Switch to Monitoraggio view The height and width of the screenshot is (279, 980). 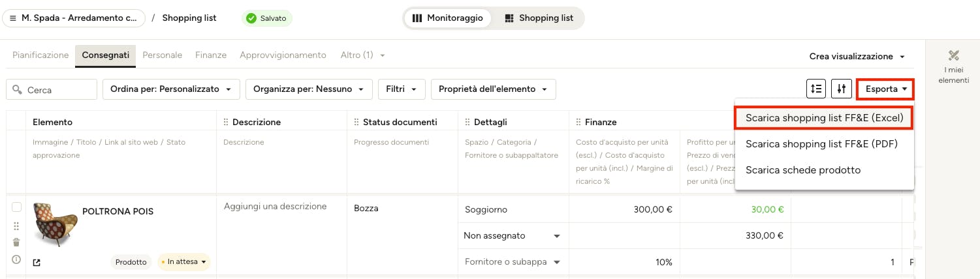click(x=448, y=18)
